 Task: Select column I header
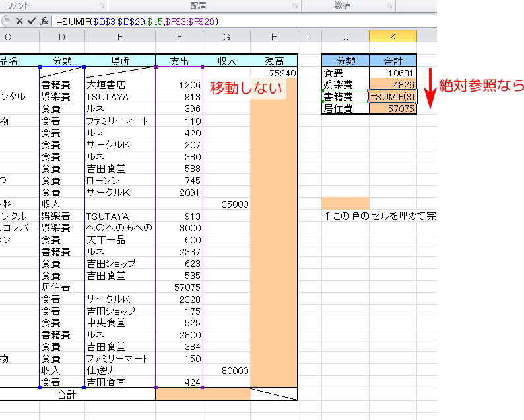coord(310,37)
